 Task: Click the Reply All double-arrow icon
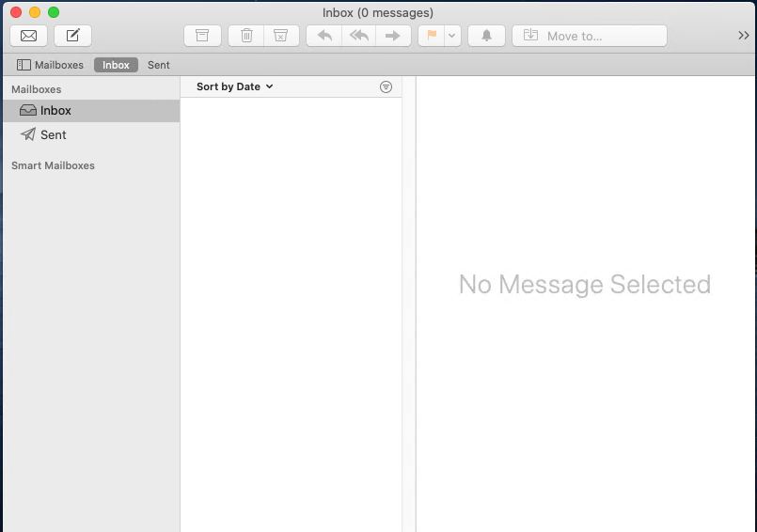358,36
